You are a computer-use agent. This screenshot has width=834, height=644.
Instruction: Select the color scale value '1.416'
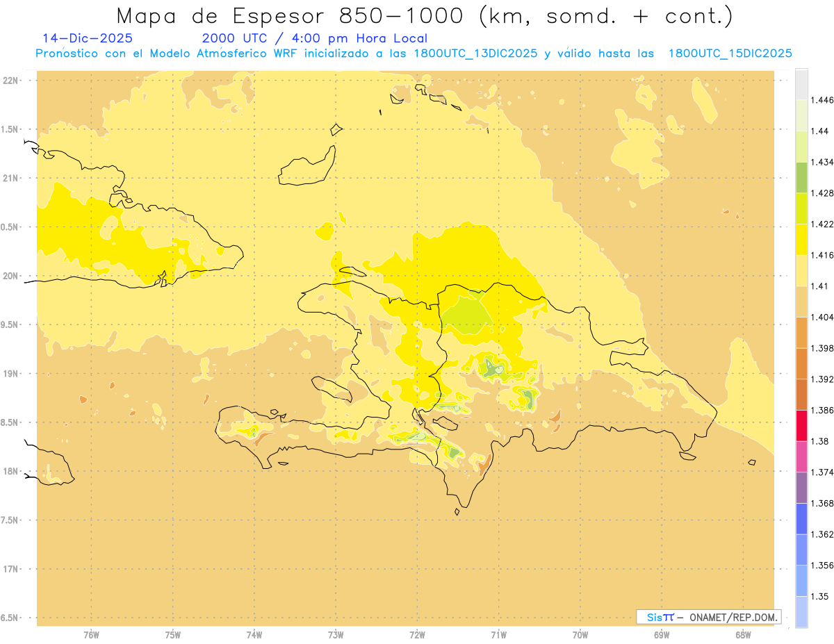tap(824, 255)
